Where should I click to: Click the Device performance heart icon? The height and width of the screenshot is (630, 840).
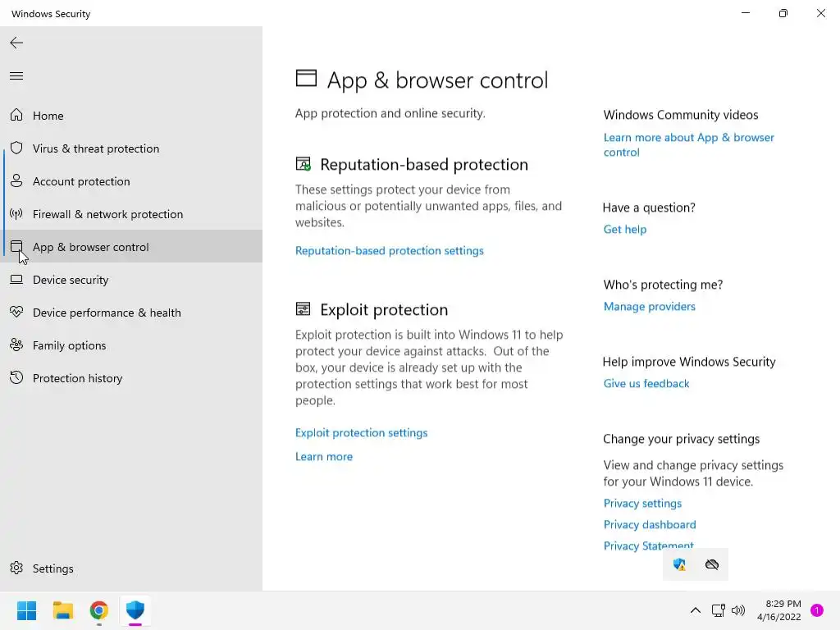click(x=16, y=312)
